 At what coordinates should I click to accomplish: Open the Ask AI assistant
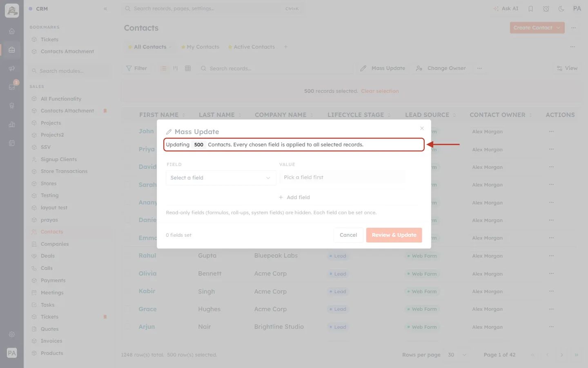pyautogui.click(x=506, y=9)
